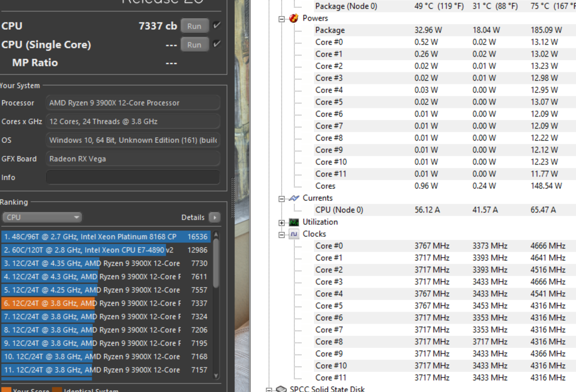
Task: Select the Currents tree label
Action: (x=317, y=198)
